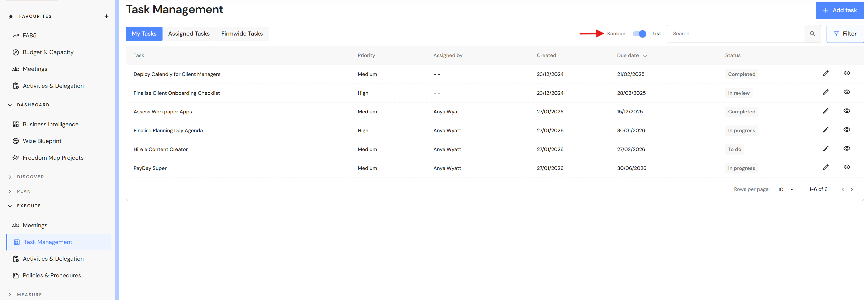Switch to Firmwide Tasks tab
868x300 pixels.
click(x=242, y=34)
